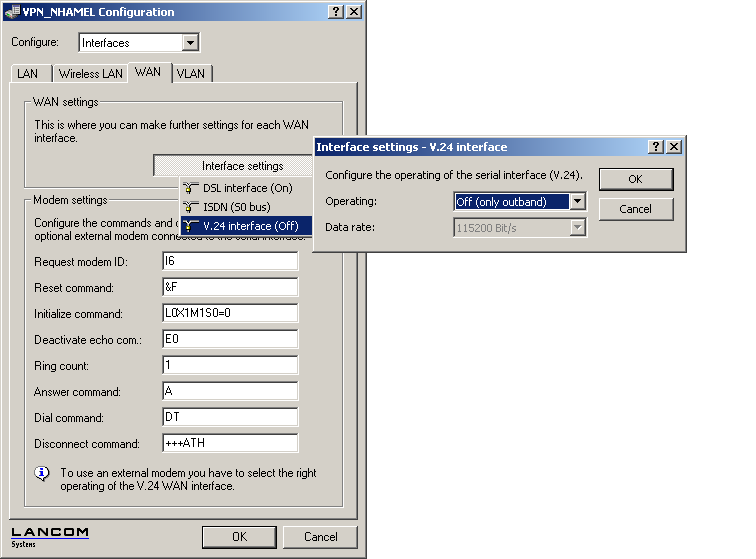Click the DSL interface menu icon
The height and width of the screenshot is (559, 756).
point(188,188)
